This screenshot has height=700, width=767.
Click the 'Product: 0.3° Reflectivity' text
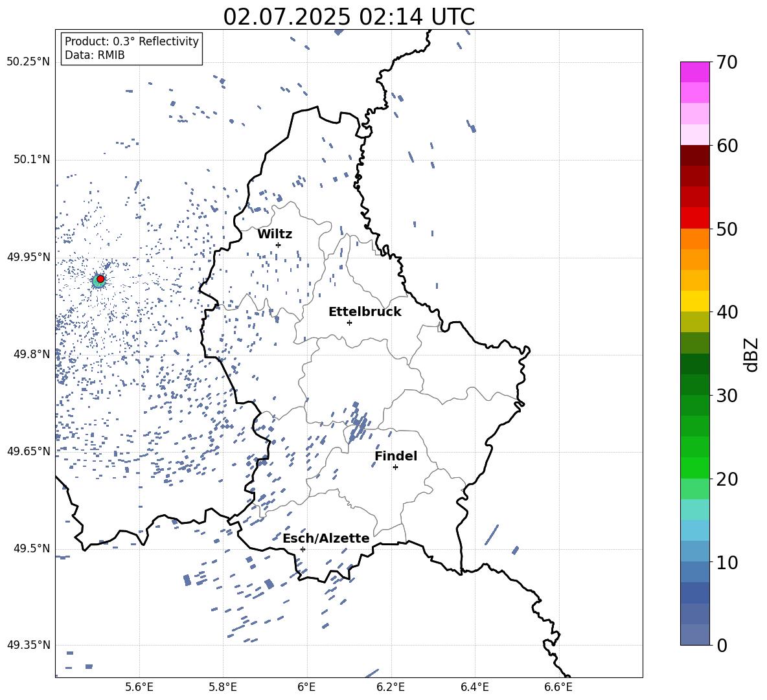click(132, 41)
